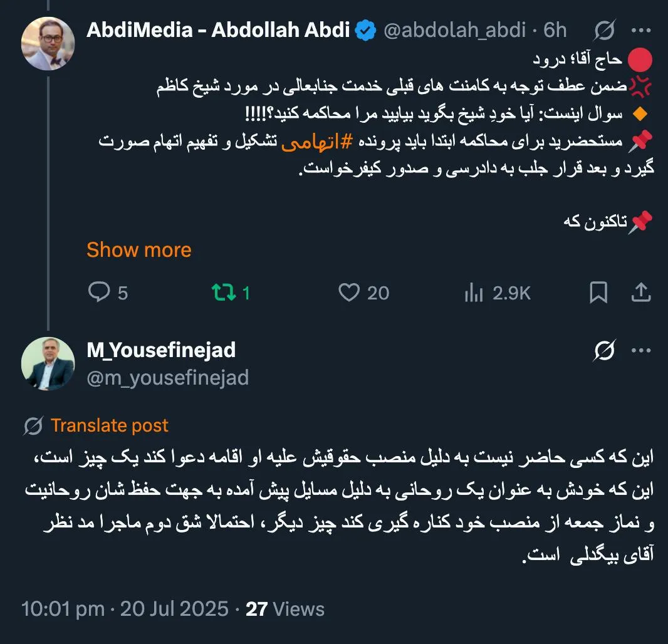Click the 2.9K views count
The image size is (668, 644).
pos(510,292)
